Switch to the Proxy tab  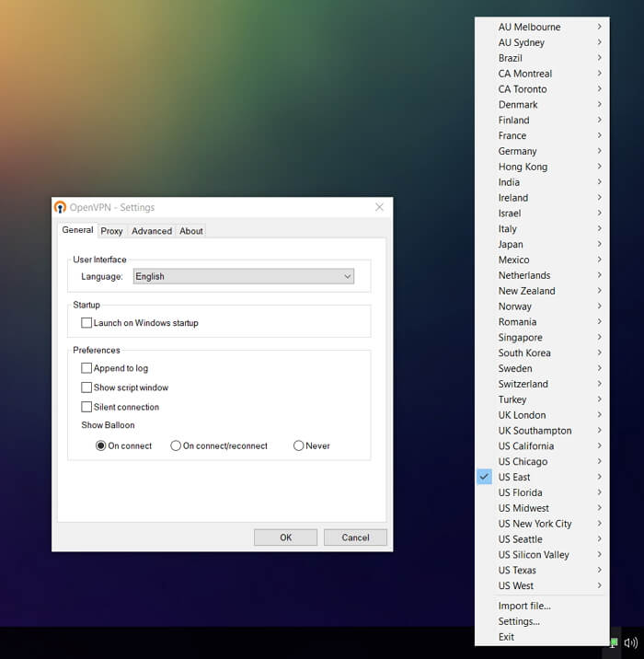[111, 231]
